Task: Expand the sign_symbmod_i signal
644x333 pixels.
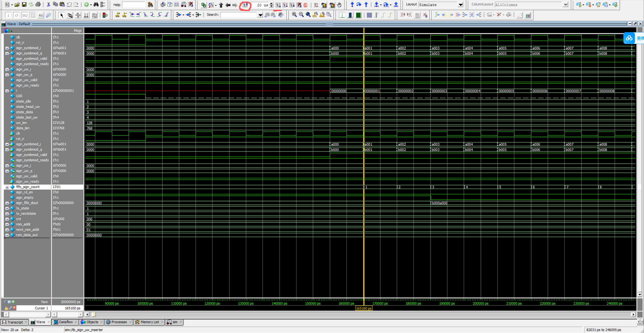Action: [x=7, y=48]
